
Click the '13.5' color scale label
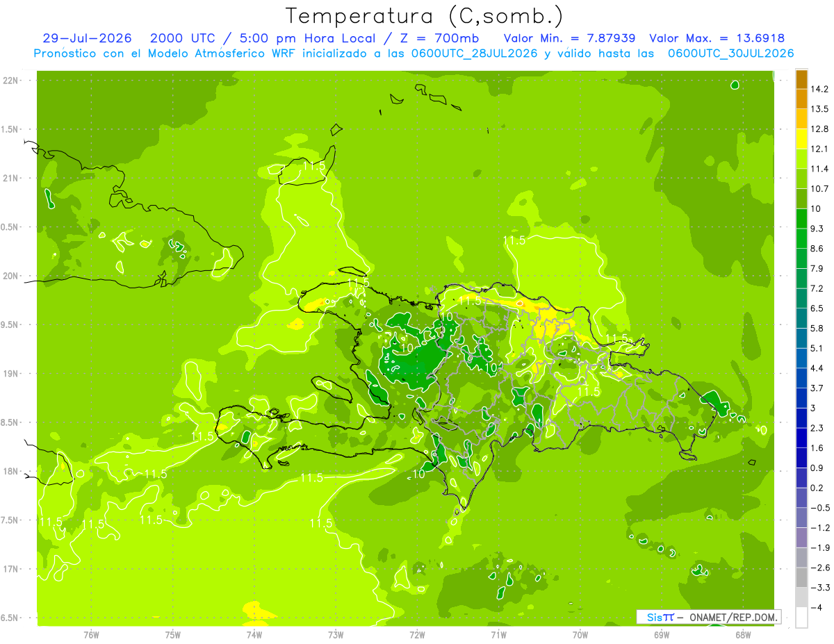[819, 109]
